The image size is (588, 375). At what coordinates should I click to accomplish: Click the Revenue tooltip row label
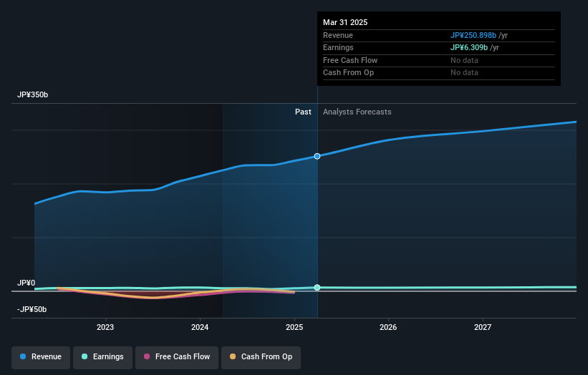(x=338, y=35)
